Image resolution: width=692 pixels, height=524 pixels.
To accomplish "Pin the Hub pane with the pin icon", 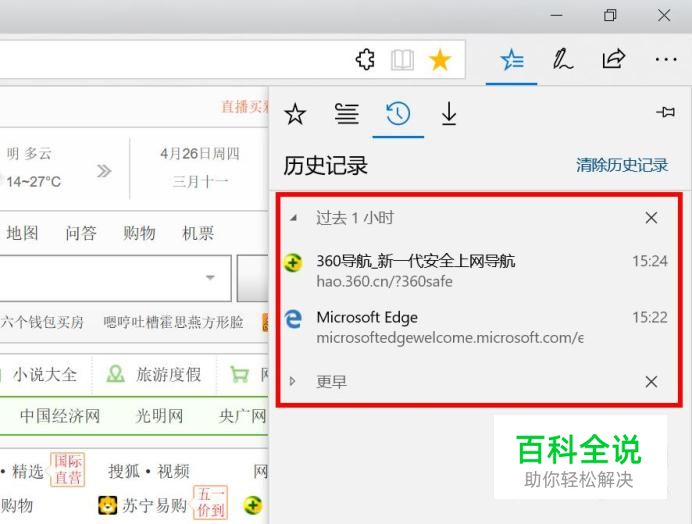I will tap(665, 112).
